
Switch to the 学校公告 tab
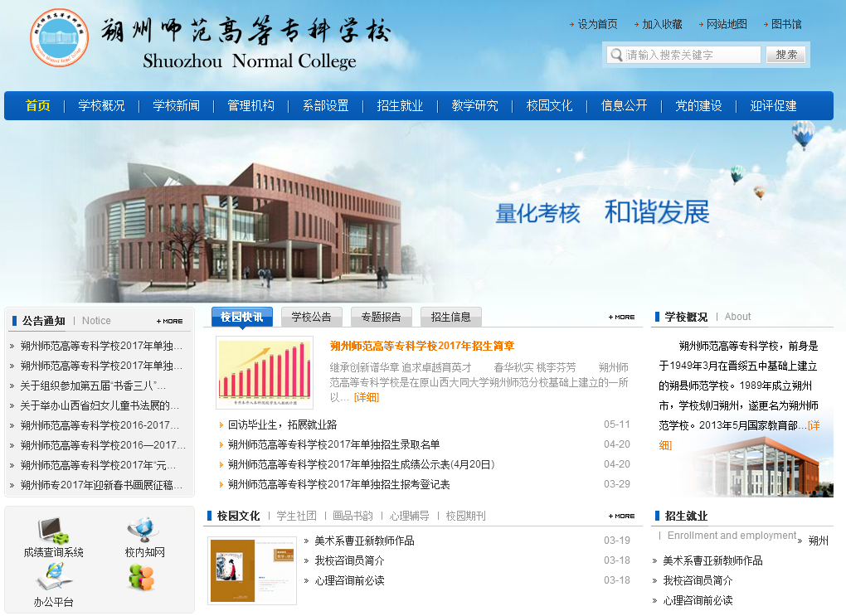(311, 317)
